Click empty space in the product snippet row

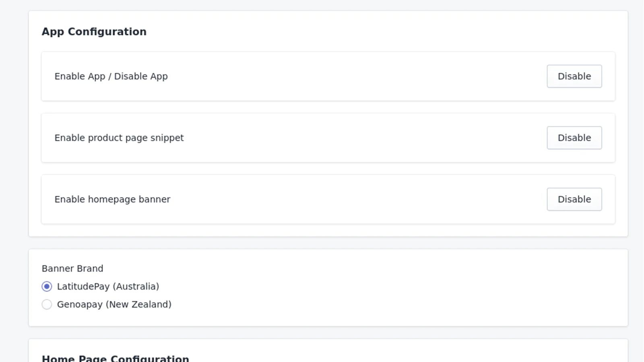click(342, 138)
